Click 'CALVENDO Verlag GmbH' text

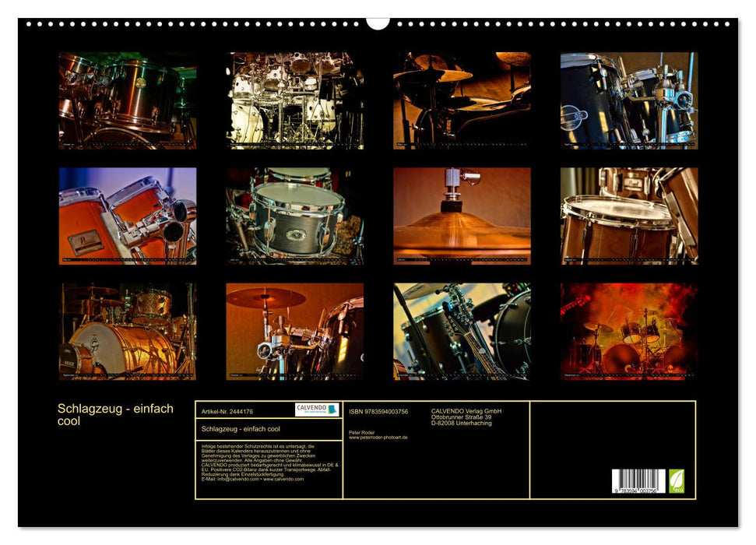point(466,411)
